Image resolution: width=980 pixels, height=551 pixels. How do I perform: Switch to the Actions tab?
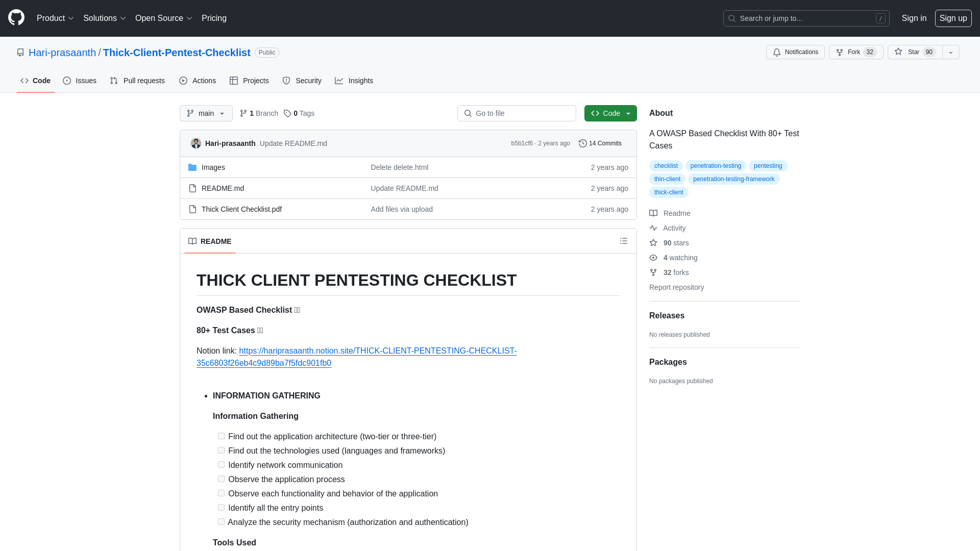[x=198, y=81]
